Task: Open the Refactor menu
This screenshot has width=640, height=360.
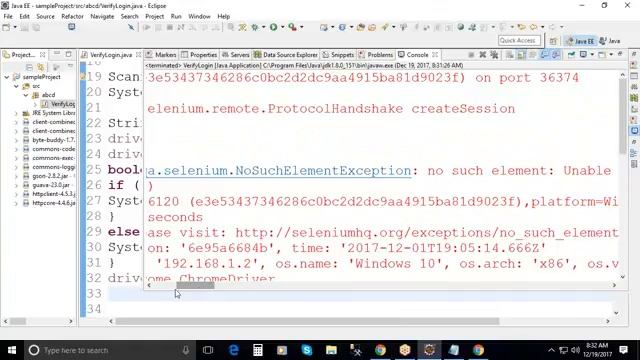Action: [72, 16]
